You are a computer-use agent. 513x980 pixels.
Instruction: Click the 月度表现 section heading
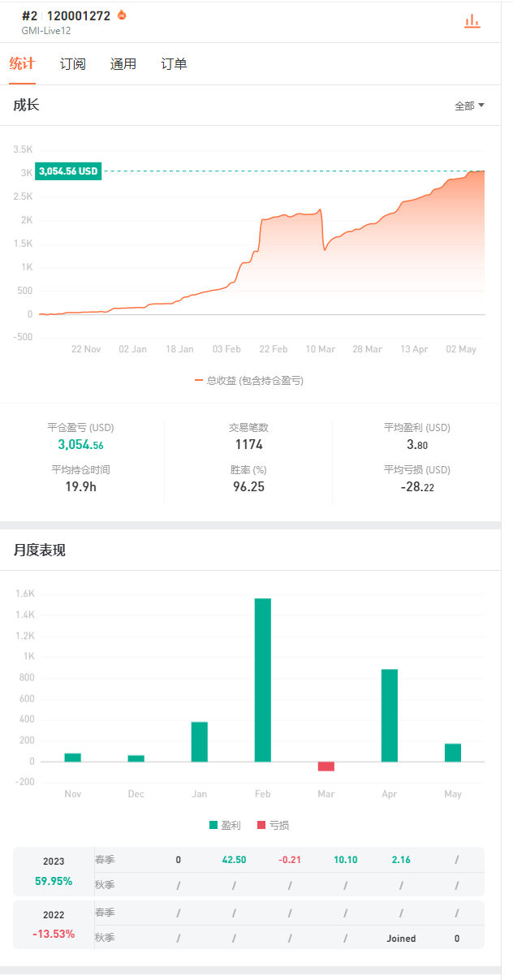click(x=39, y=550)
